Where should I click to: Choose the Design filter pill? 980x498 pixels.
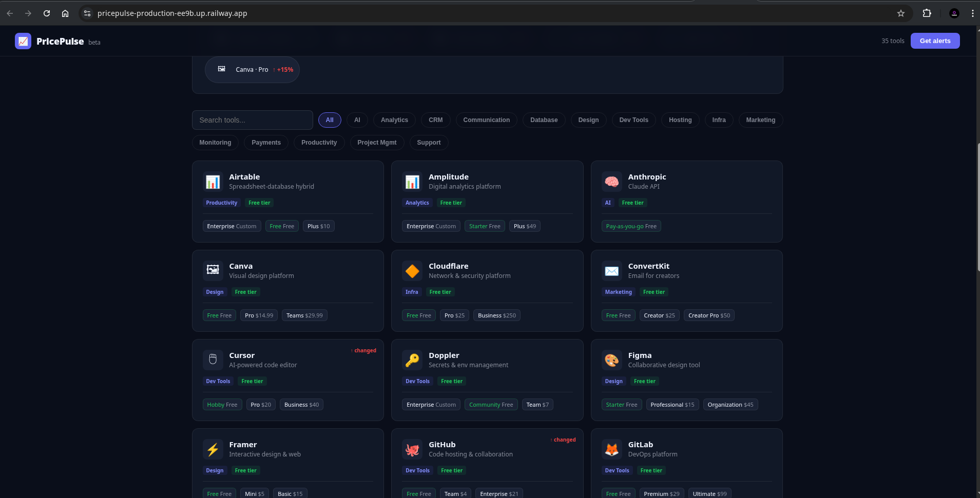588,120
